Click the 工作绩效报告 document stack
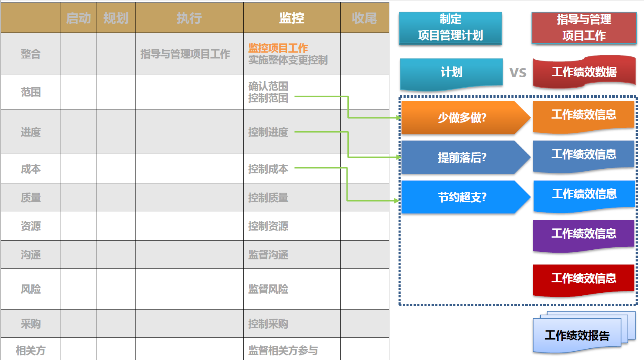 click(584, 333)
